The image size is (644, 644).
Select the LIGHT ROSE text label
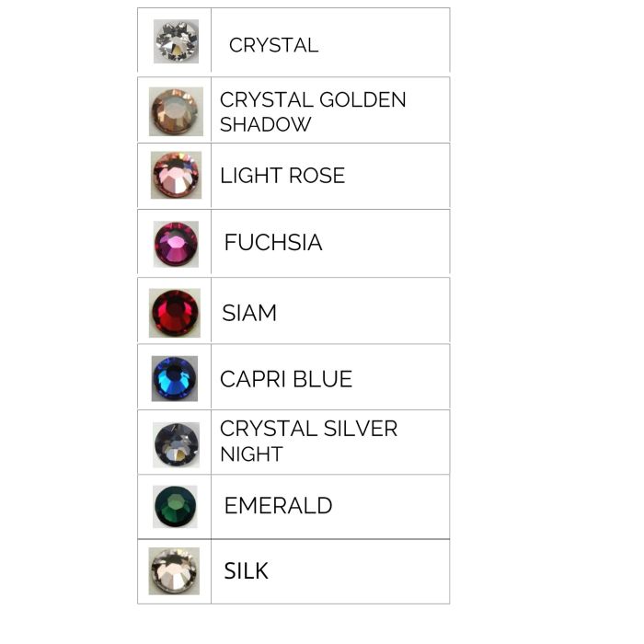282,176
